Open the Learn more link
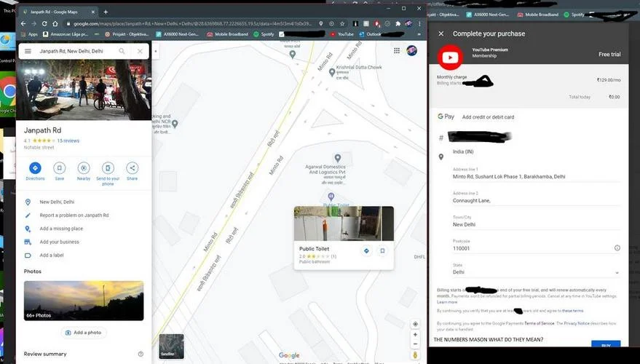640x364 pixels. 447,302
